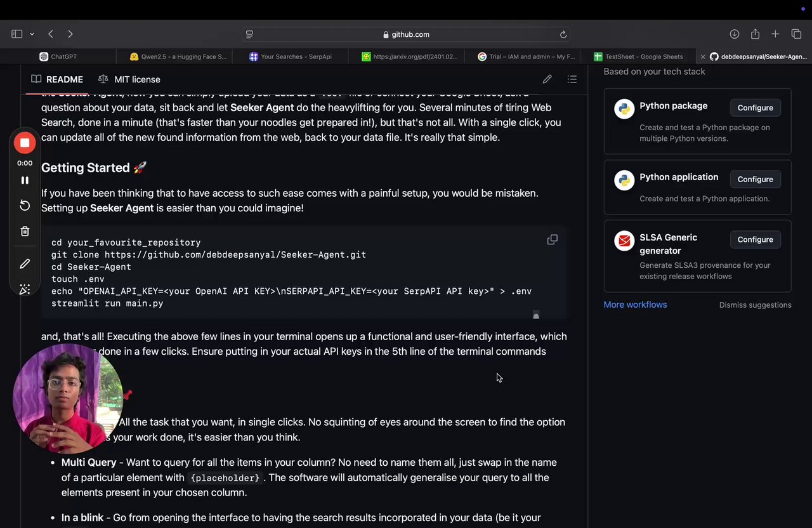
Task: Toggle the Safari sidebar
Action: point(17,34)
